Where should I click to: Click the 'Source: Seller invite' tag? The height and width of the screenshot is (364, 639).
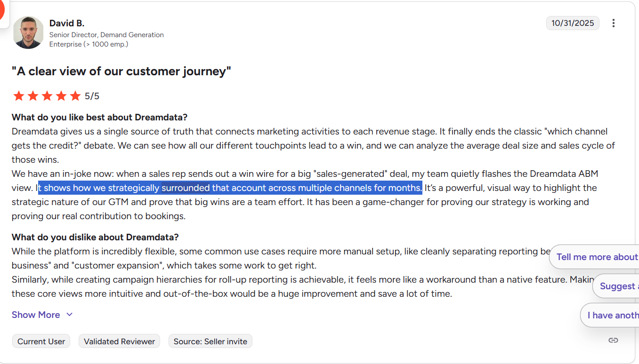click(210, 341)
